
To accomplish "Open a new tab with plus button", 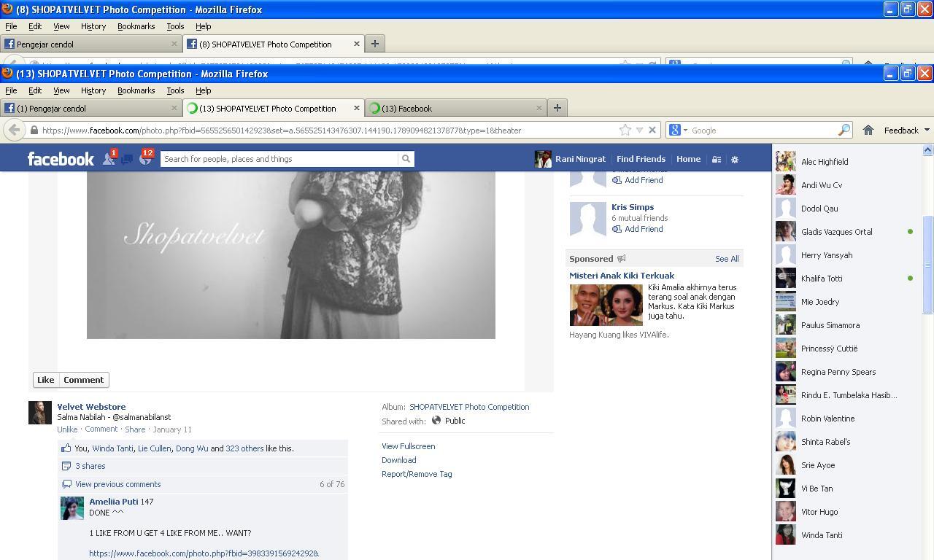I will [x=557, y=108].
